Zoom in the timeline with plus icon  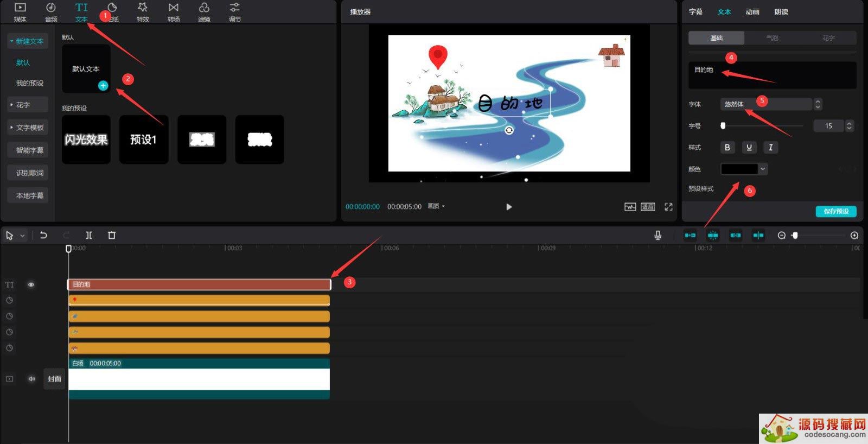point(854,236)
